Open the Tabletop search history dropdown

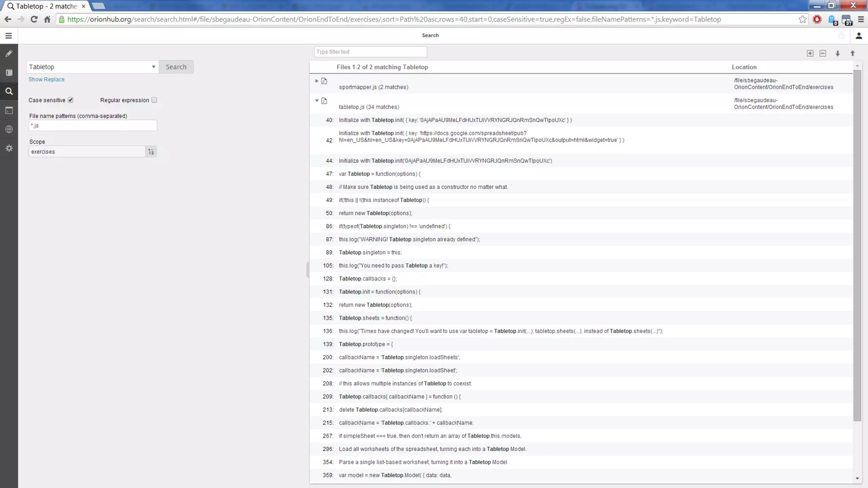153,67
